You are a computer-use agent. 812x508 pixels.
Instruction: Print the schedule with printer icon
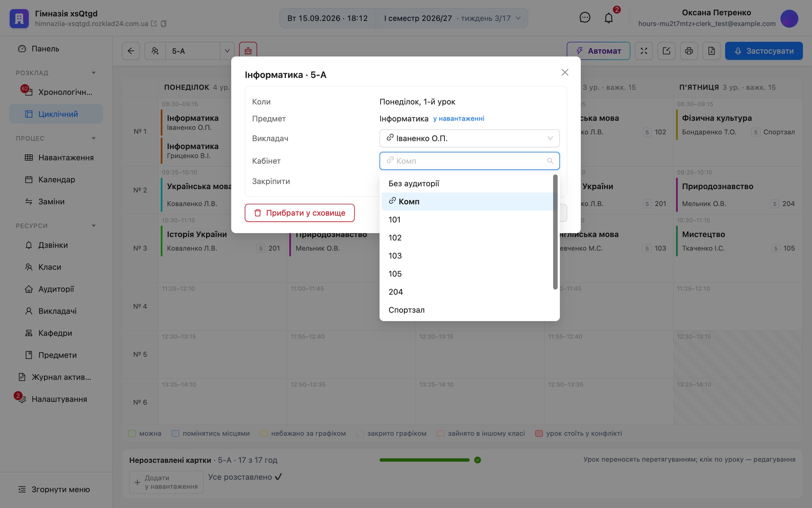689,51
